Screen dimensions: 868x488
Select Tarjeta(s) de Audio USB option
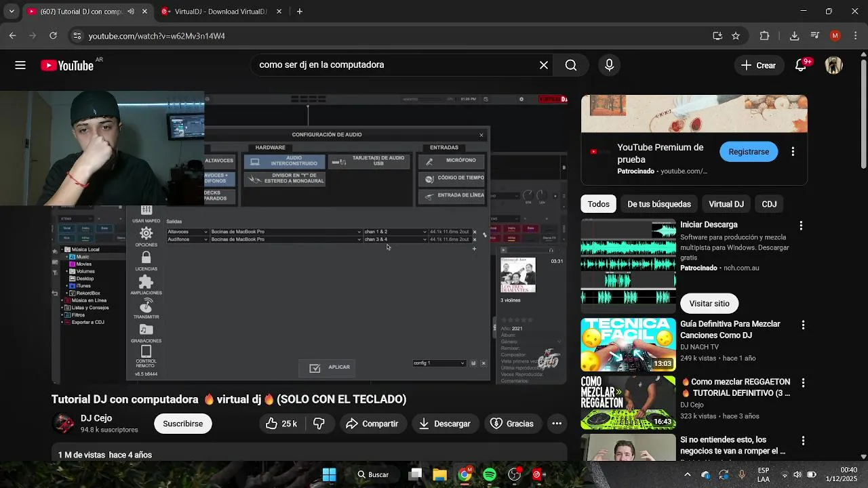tap(369, 161)
